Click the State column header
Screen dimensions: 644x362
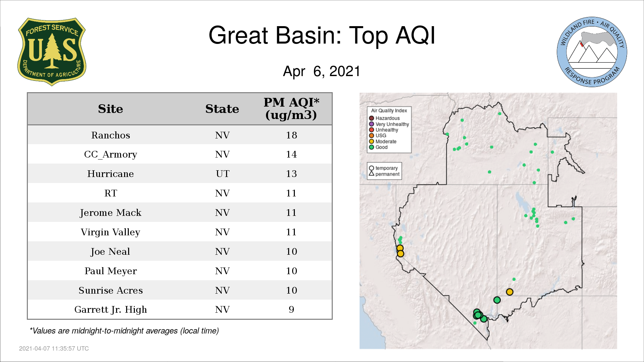tap(222, 109)
